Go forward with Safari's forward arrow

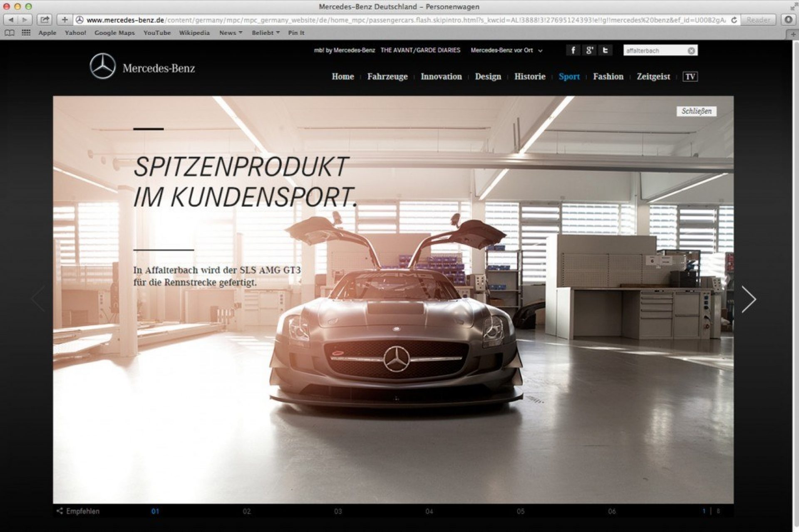coord(25,20)
